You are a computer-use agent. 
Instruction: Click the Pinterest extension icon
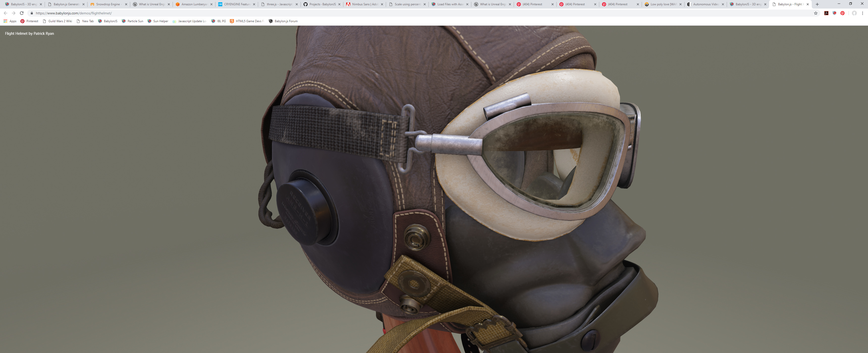coord(843,13)
